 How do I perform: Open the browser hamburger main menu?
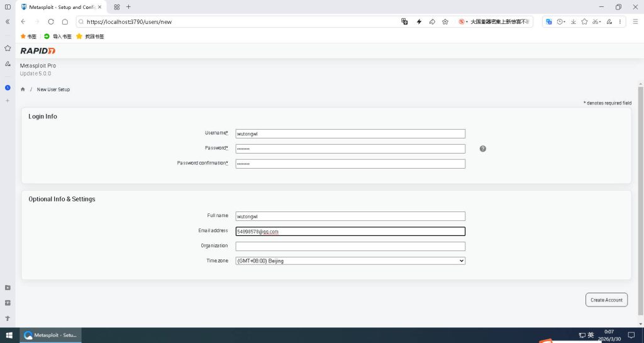pos(635,21)
